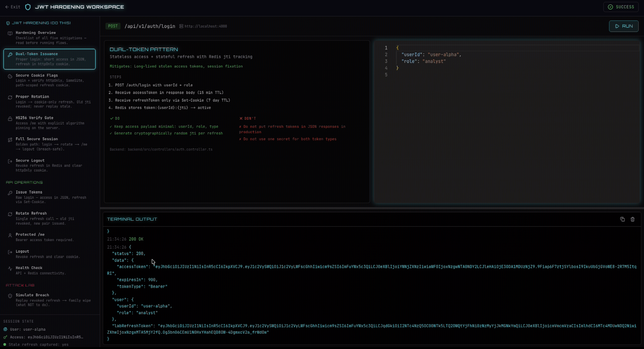Run the login request
The image size is (644, 349).
(624, 26)
